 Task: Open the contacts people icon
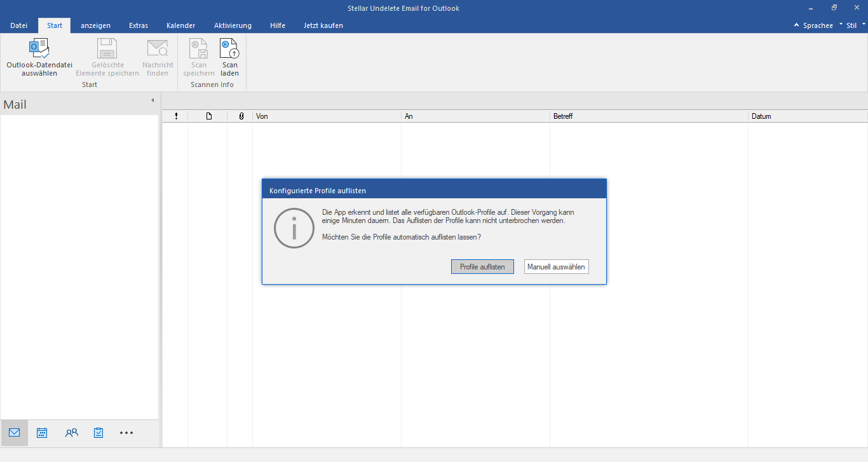72,433
